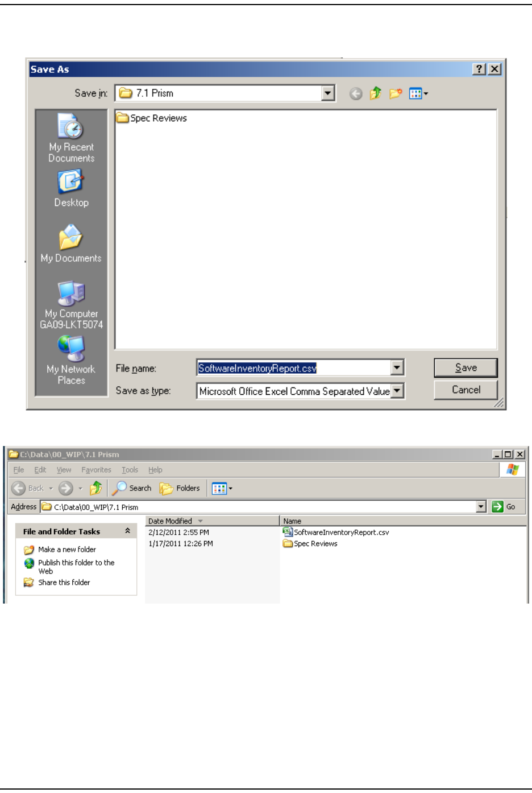532x793 pixels.
Task: Open the Edit menu in Explorer window
Action: pyautogui.click(x=40, y=470)
